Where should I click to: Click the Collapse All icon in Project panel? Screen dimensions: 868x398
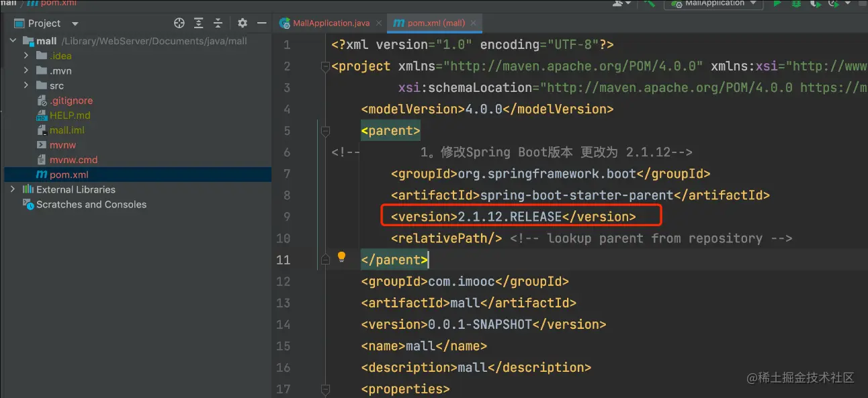click(219, 23)
